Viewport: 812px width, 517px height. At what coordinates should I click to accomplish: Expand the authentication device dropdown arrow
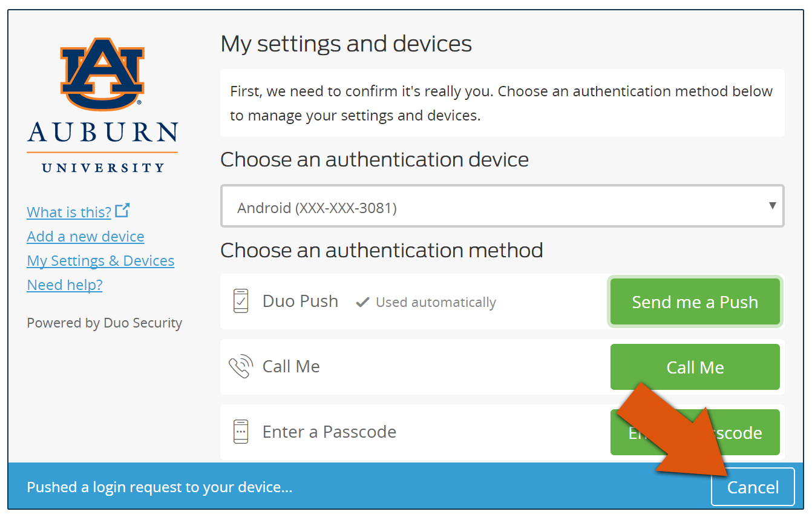tap(772, 206)
